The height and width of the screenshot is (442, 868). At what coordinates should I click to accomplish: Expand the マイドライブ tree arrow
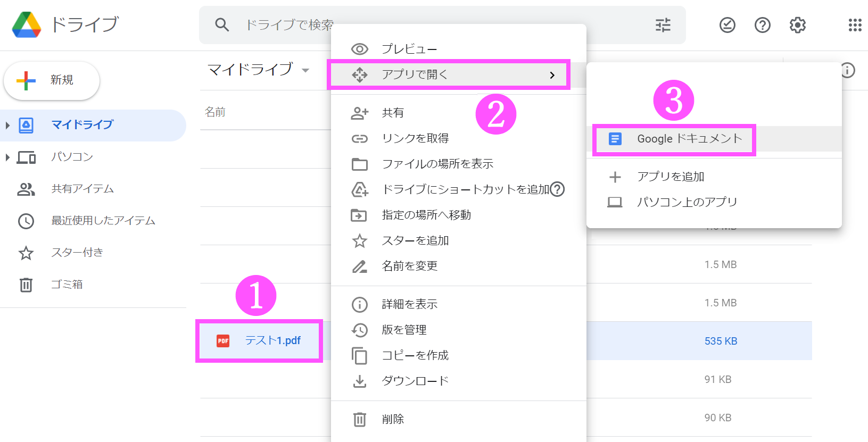(7, 126)
